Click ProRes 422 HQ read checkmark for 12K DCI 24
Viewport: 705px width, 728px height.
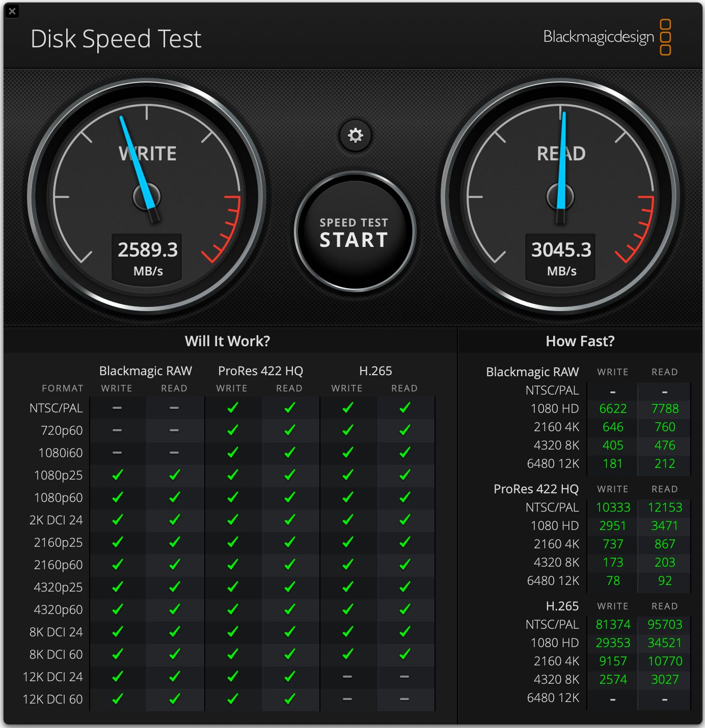coord(289,677)
